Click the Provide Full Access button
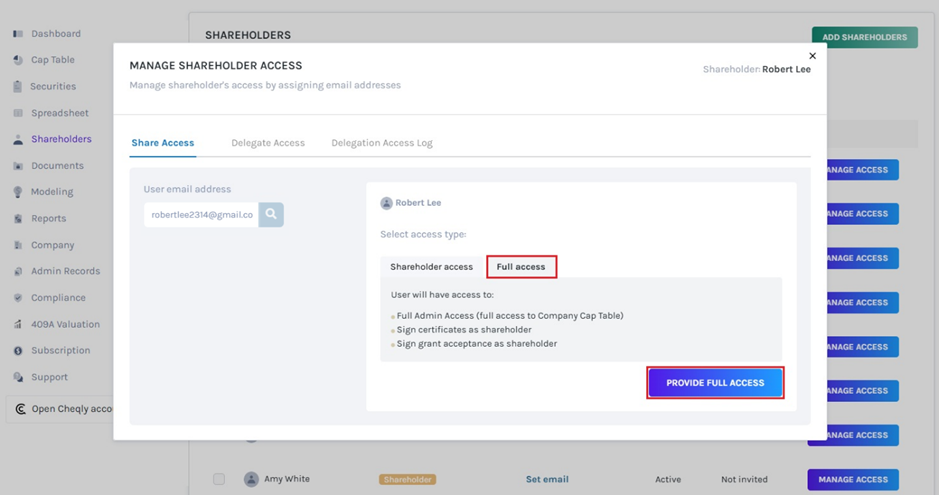Image resolution: width=939 pixels, height=495 pixels. pos(715,383)
